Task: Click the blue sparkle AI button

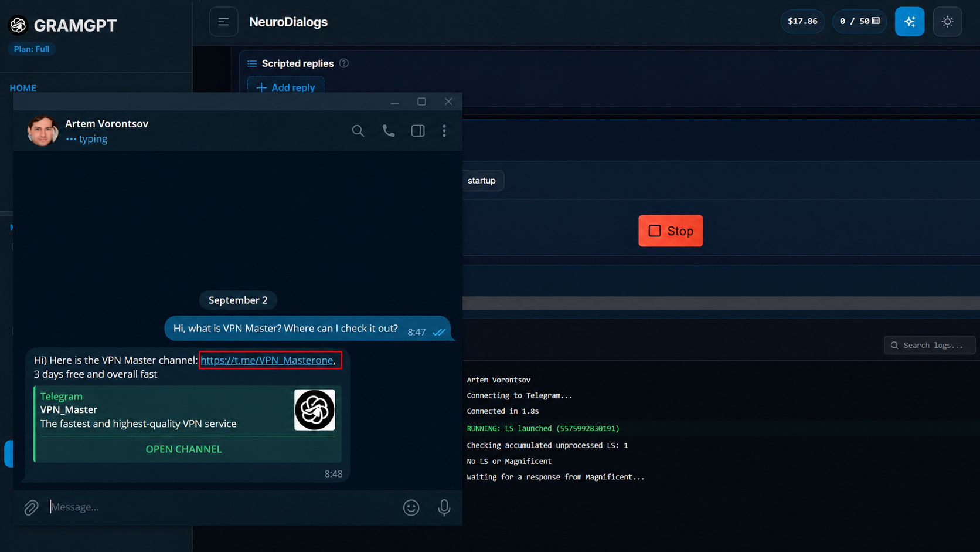Action: coord(910,22)
